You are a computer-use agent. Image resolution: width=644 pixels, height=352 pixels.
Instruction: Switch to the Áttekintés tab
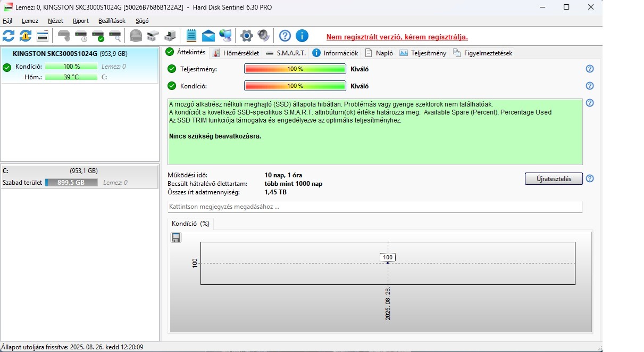(186, 52)
